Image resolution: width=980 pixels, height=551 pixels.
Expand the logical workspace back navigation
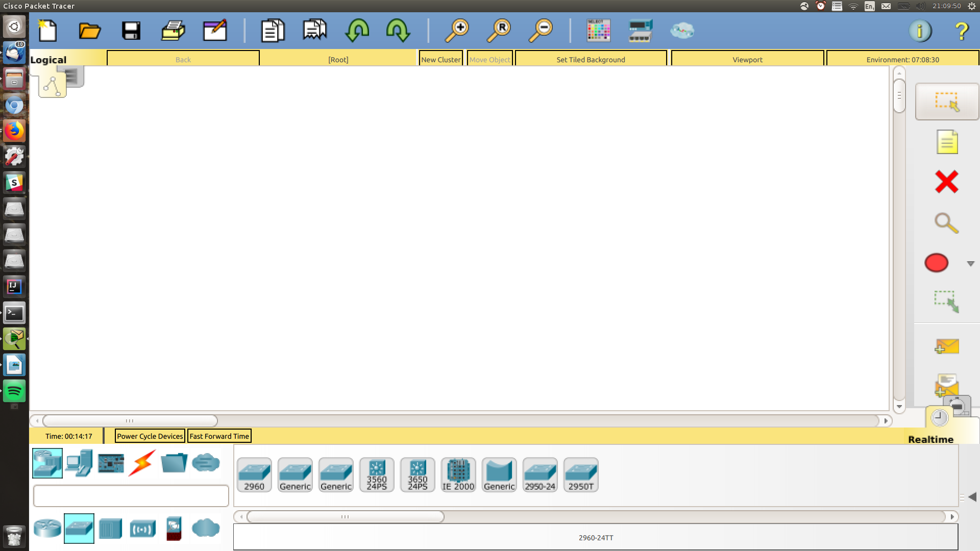(182, 59)
